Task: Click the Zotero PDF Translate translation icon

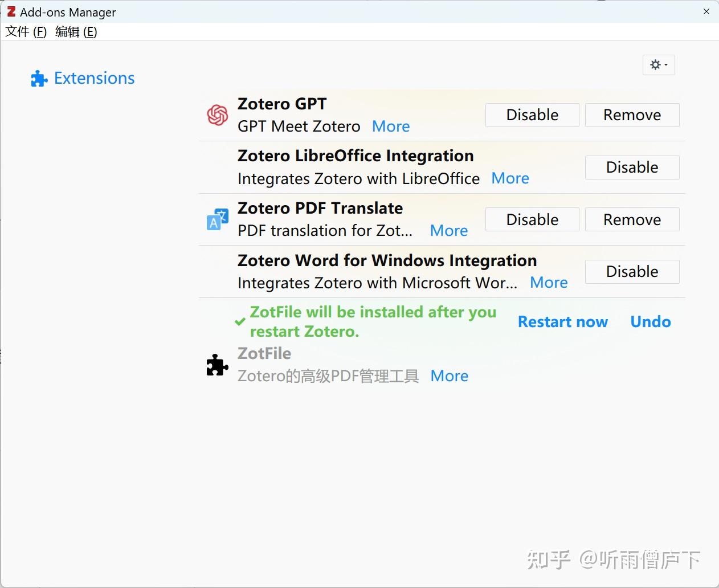Action: tap(217, 219)
